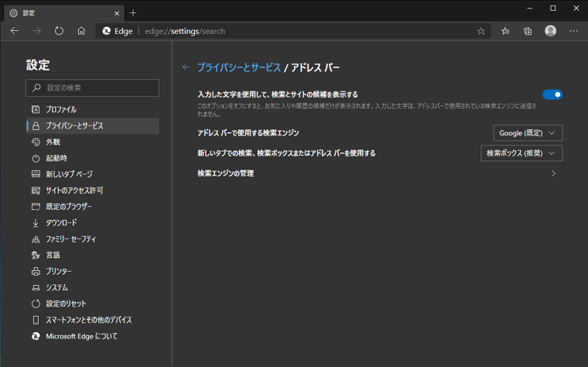Open the three-dot settings and more menu
This screenshot has height=367, width=588.
pyautogui.click(x=573, y=31)
